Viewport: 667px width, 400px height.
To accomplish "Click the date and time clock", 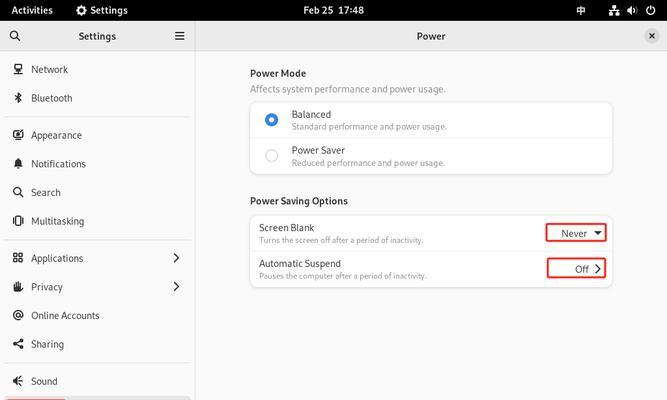I will pos(334,10).
